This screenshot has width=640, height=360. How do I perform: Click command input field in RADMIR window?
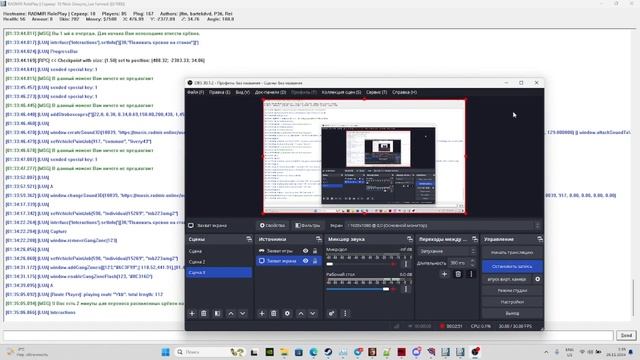click(x=309, y=336)
